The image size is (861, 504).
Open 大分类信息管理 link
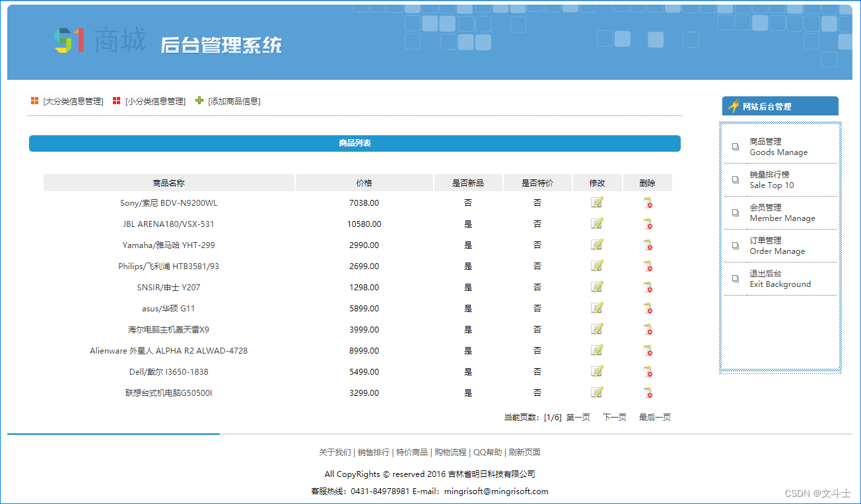73,102
